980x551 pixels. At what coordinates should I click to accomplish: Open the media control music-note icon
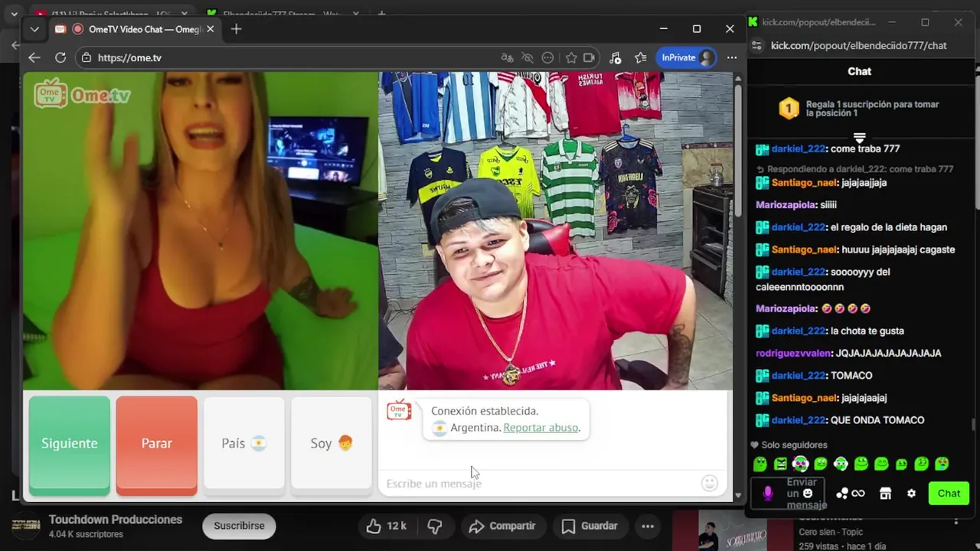coord(616,57)
